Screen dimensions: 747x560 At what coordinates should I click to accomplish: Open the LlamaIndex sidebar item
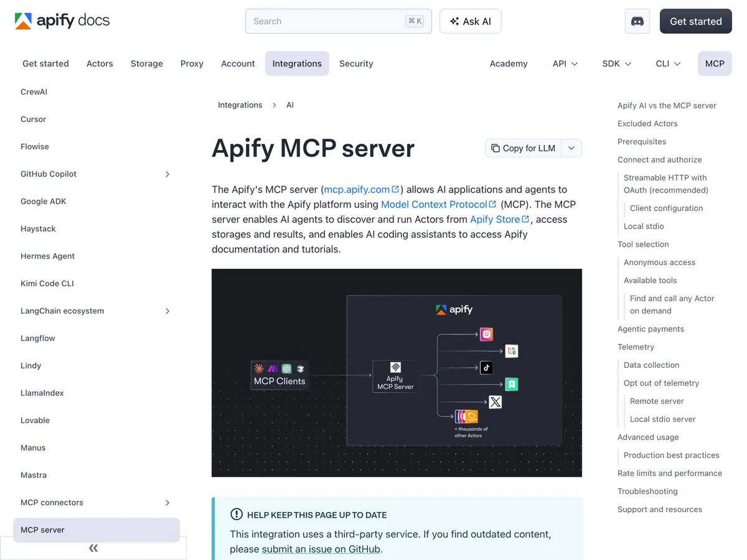tap(42, 393)
